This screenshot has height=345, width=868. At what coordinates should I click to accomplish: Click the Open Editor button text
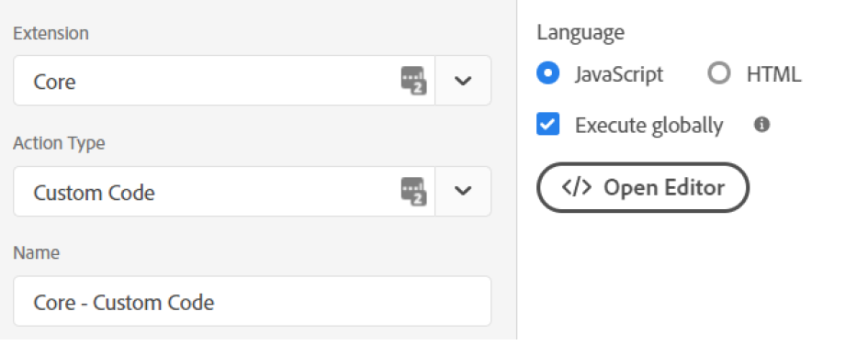(x=664, y=188)
